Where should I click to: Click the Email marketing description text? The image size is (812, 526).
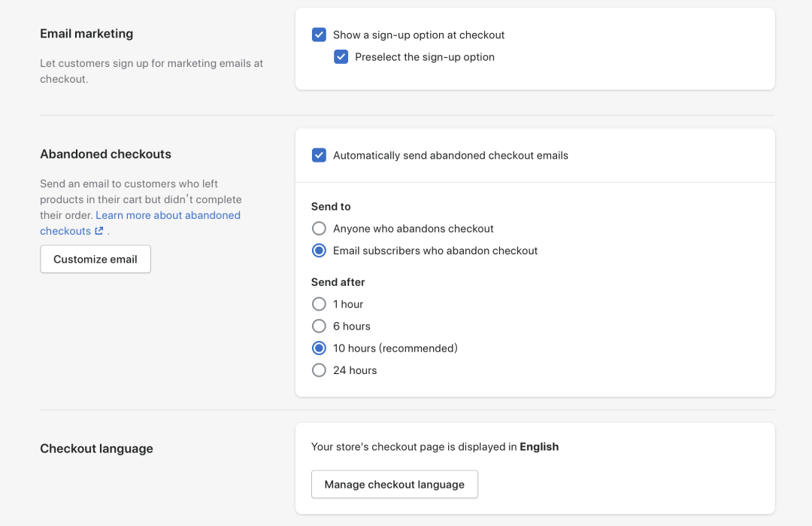151,71
